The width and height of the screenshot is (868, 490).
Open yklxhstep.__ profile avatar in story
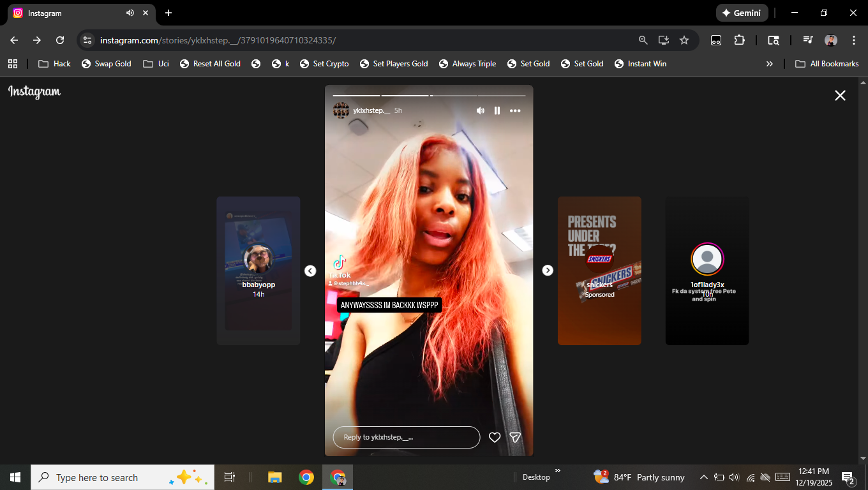341,110
